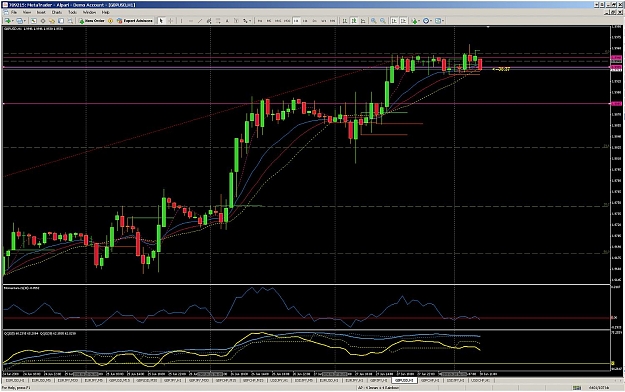This screenshot has height=392, width=625.
Task: Switch timeframe to M5
Action: click(269, 21)
